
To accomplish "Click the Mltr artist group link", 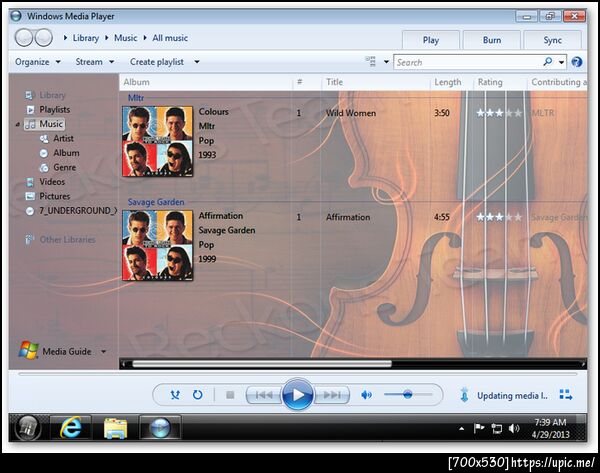I will click(136, 98).
